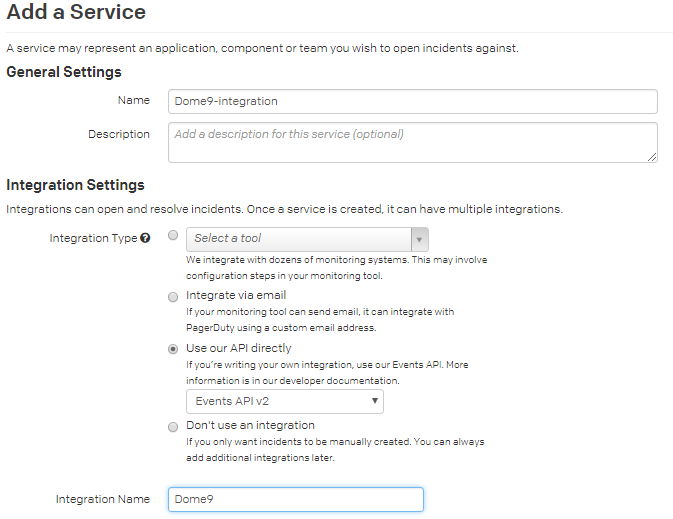Focus the Name field containing Dome9-integration

point(413,101)
